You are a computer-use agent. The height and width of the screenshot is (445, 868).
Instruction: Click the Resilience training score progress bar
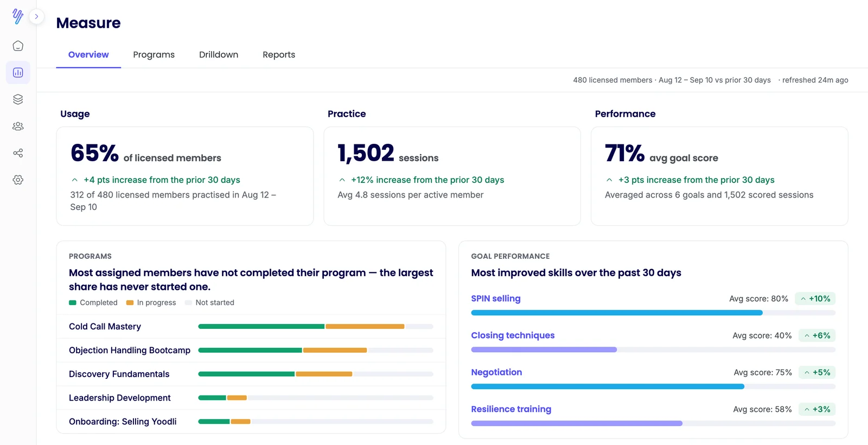[x=653, y=423]
